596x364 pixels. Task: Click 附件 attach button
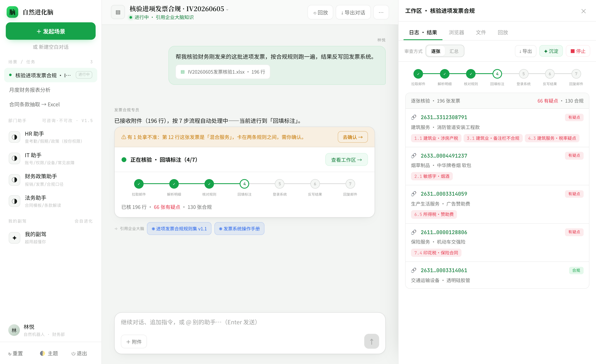click(134, 341)
